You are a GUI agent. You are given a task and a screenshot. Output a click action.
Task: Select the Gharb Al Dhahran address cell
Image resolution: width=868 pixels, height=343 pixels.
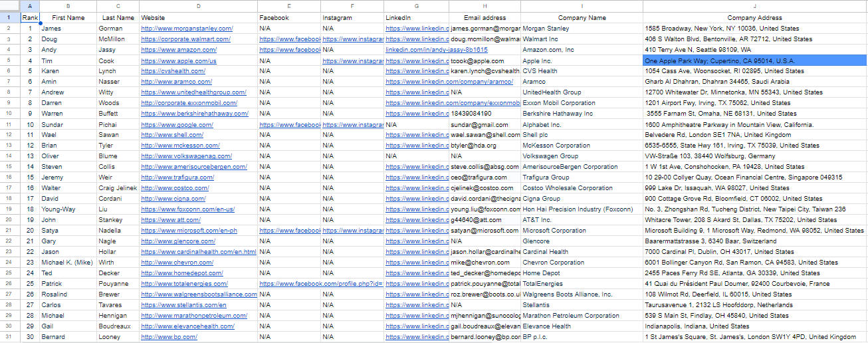tap(754, 82)
